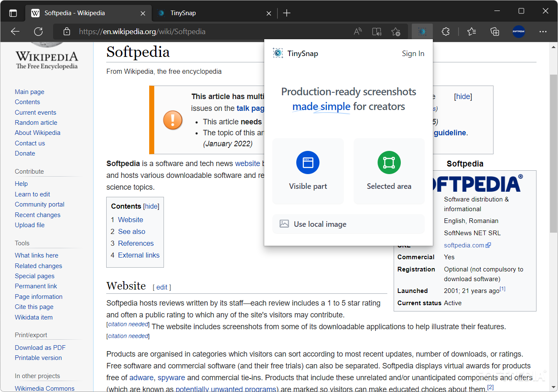Open the Favorites list icon

click(x=472, y=32)
